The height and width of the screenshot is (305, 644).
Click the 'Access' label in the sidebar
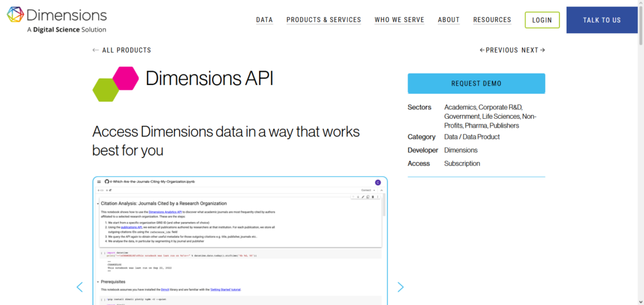tap(419, 164)
